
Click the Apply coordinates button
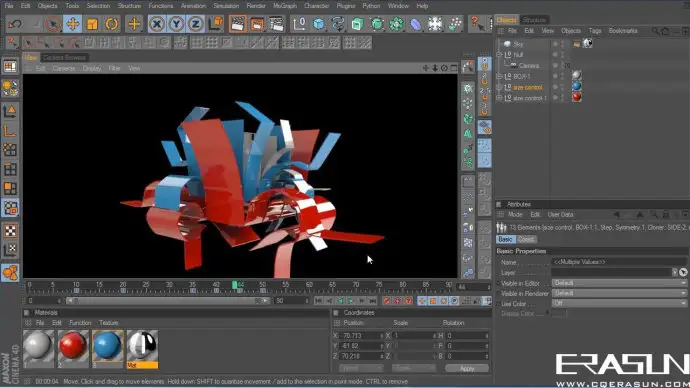coord(467,368)
